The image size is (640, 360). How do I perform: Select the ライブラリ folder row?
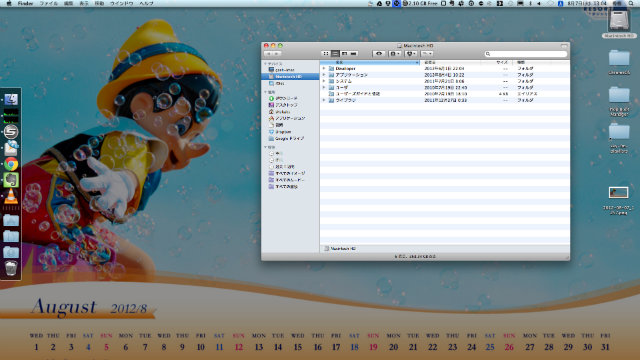[x=444, y=100]
